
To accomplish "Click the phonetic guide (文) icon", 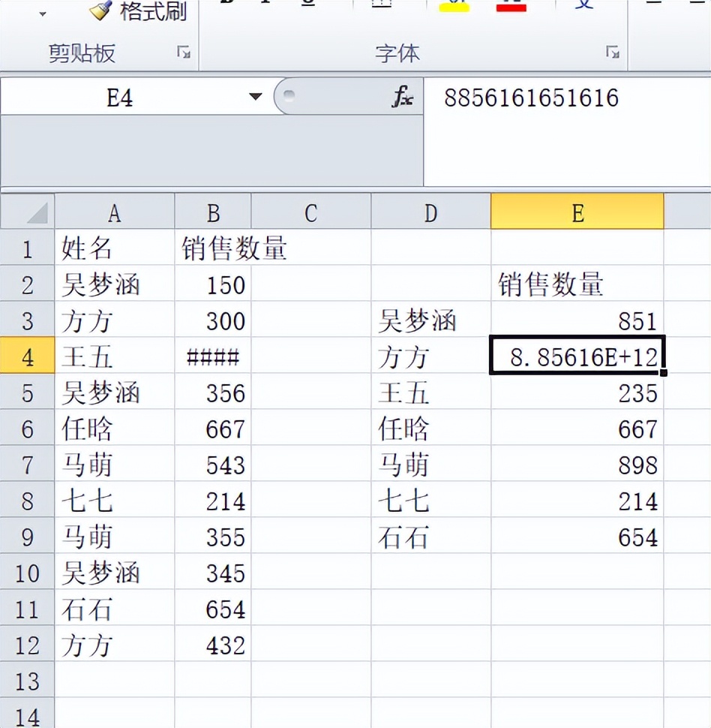I will 585,4.
